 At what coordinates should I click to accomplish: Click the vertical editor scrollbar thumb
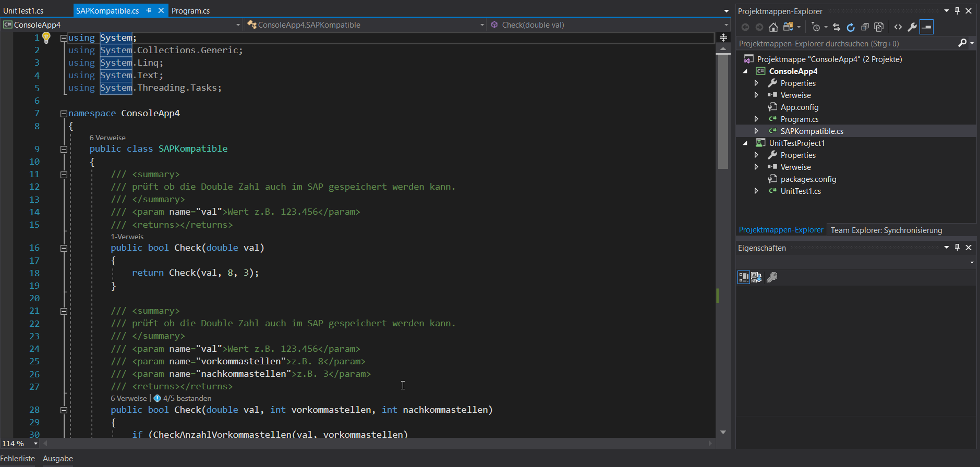(723, 112)
